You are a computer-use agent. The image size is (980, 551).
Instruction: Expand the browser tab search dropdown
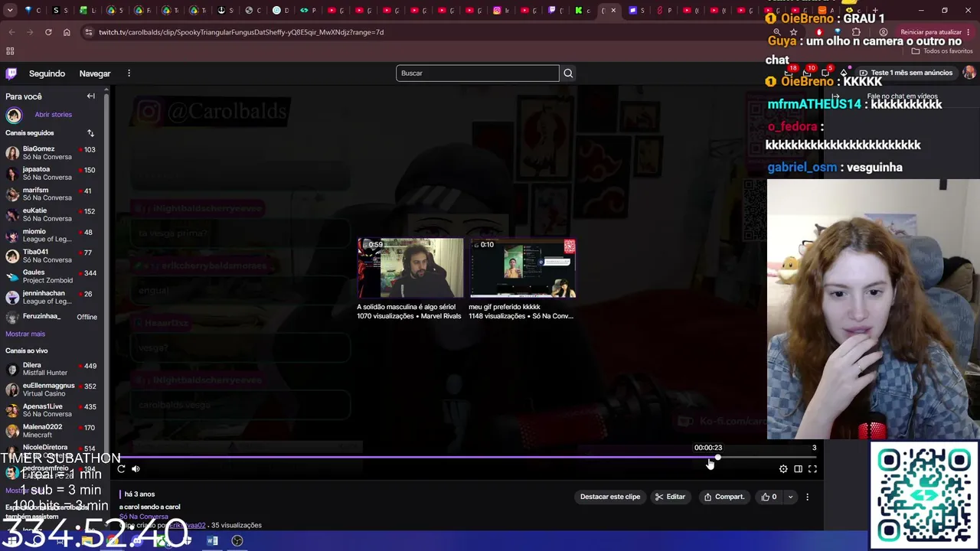(10, 11)
